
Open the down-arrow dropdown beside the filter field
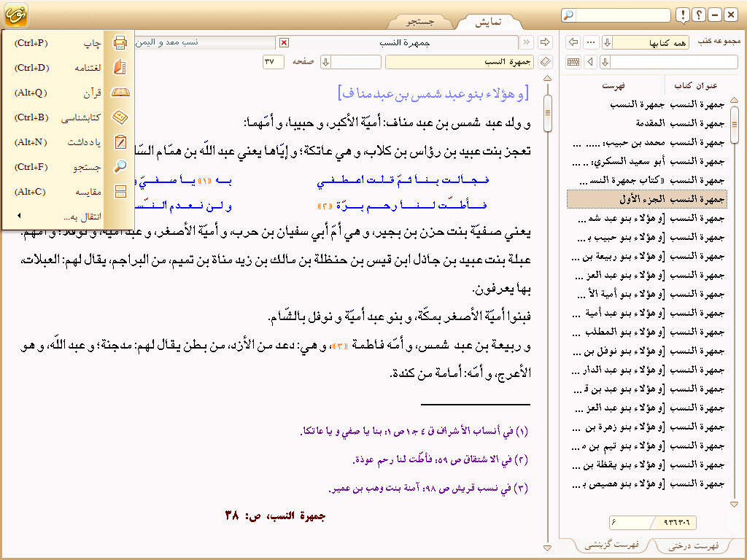[x=605, y=62]
